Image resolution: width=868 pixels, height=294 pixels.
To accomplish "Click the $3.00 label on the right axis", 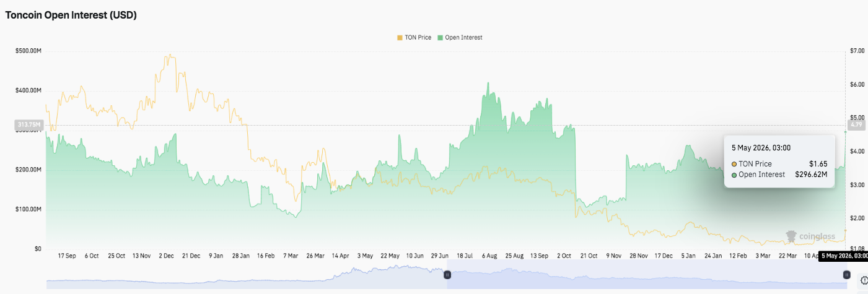I will click(858, 184).
